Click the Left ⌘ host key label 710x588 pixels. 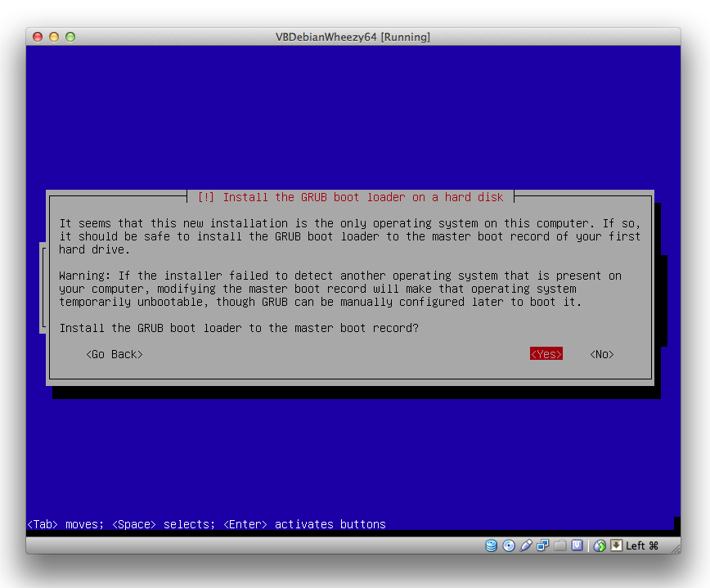642,545
